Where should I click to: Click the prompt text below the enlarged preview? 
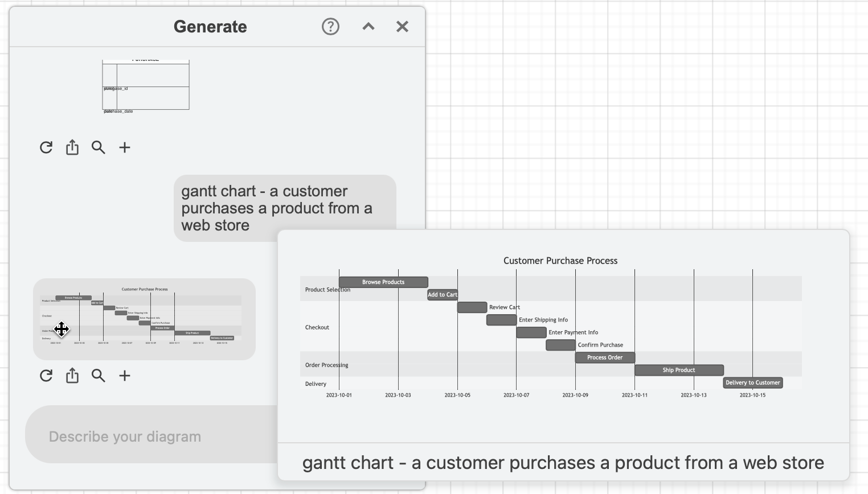[563, 463]
